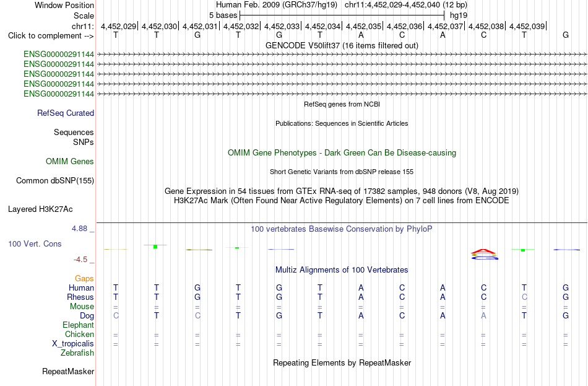Screen dimensions: 588x386
Task: Click the hg19 text beside scale bar
Action: pyautogui.click(x=459, y=15)
